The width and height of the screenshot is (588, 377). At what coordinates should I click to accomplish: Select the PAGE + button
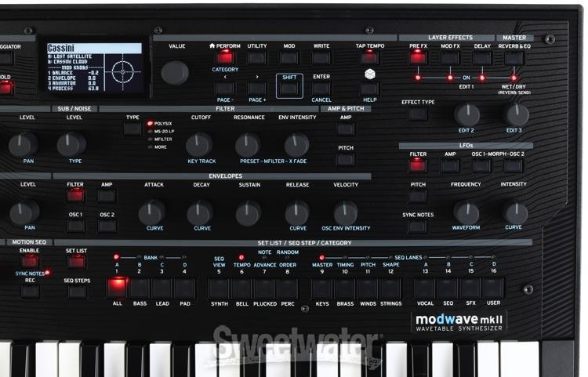[257, 89]
